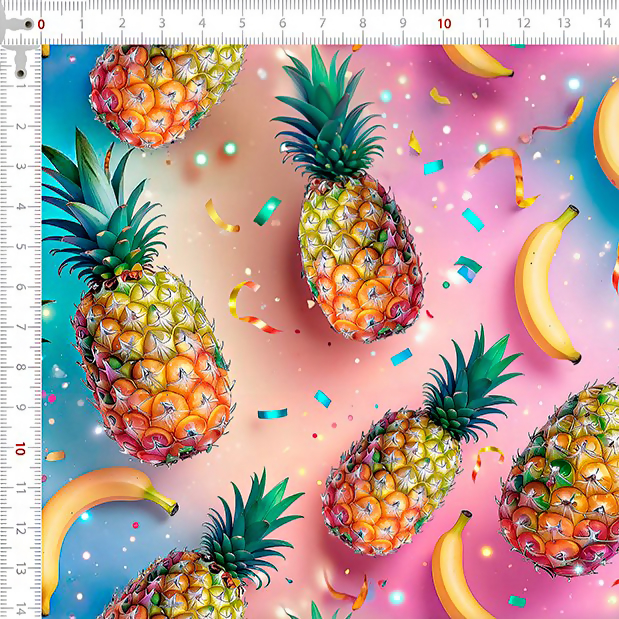Click the 12 mark on the top ruler
The width and height of the screenshot is (619, 619).
tap(524, 23)
